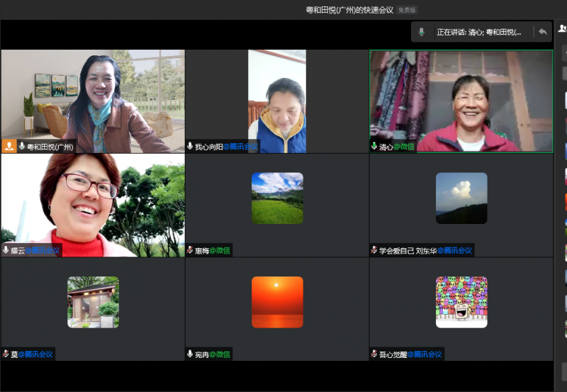Click the microphone icon beside 我心向阳
Viewport: 567px width, 392px height.
coord(190,146)
